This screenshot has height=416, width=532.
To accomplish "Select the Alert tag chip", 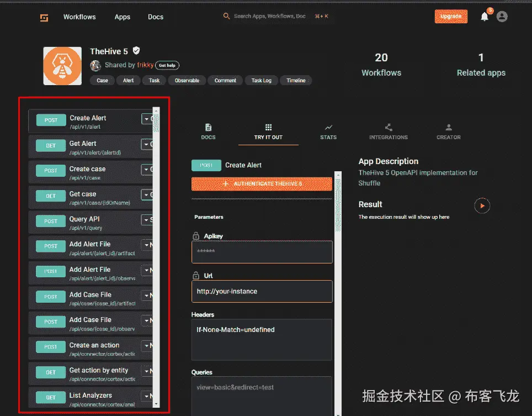I will [128, 81].
